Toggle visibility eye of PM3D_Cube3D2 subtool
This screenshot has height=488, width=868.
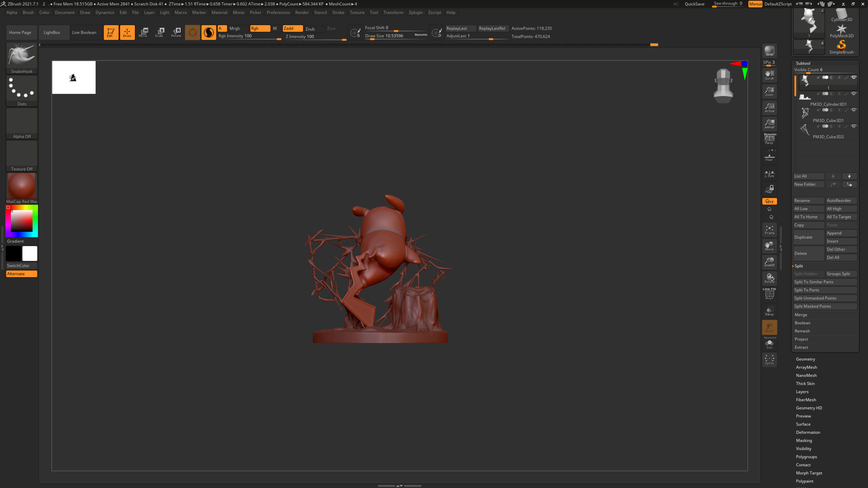[x=854, y=126]
